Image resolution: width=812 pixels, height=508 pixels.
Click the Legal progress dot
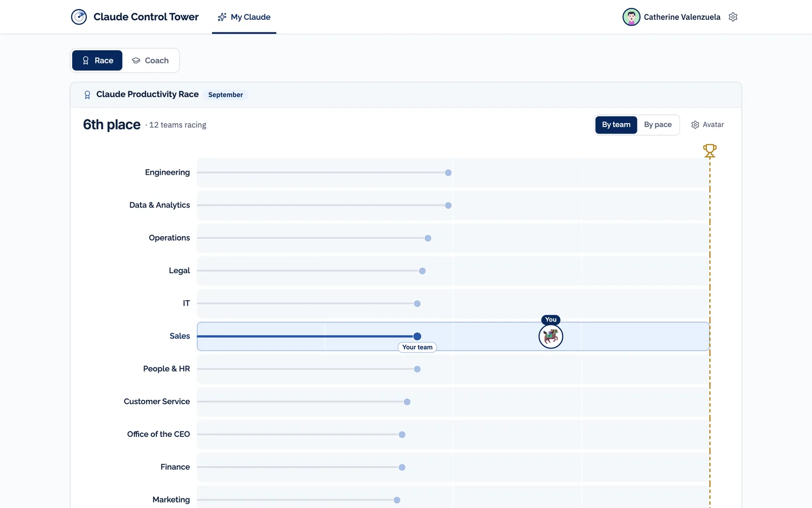point(422,271)
